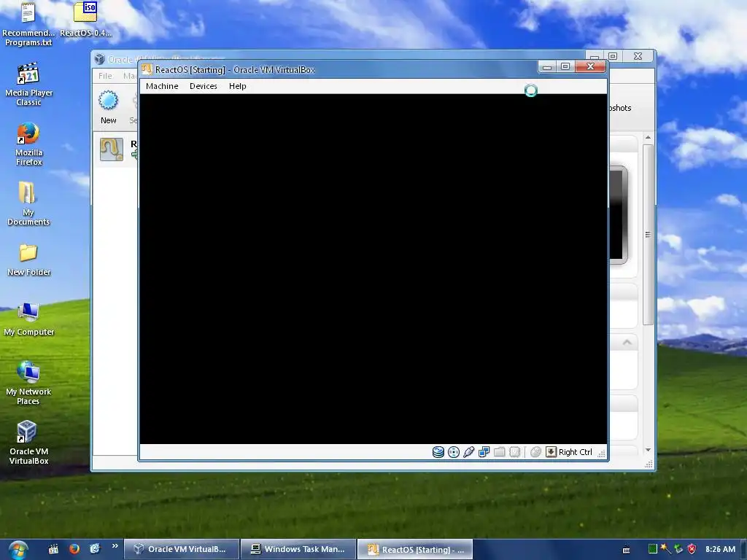The height and width of the screenshot is (560, 747).
Task: Click inside the black VM display area
Action: coord(373,269)
